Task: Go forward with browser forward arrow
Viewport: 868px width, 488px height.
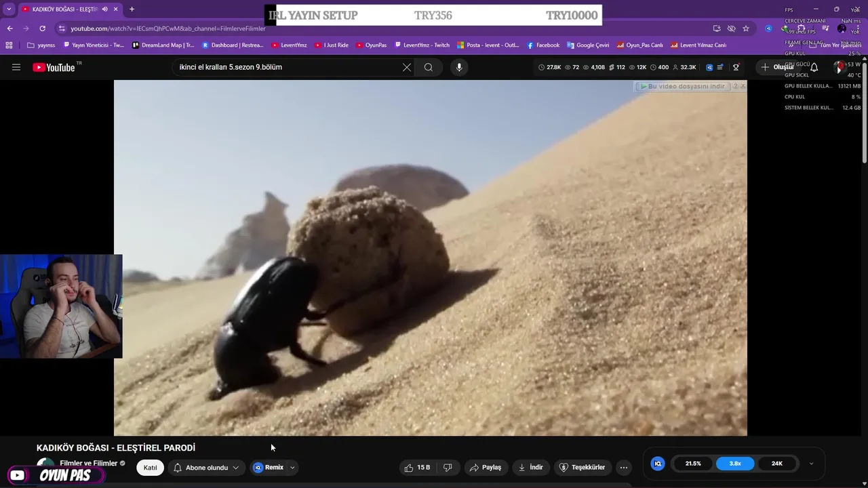Action: pyautogui.click(x=26, y=28)
